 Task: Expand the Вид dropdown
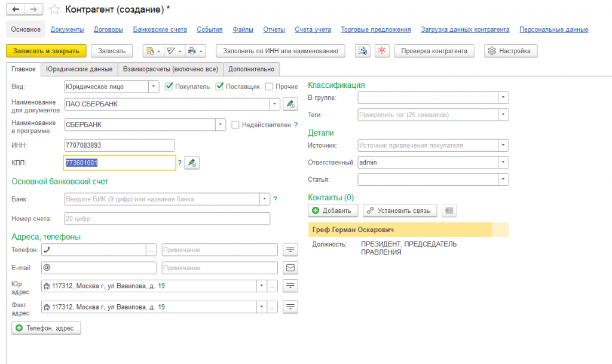click(154, 87)
